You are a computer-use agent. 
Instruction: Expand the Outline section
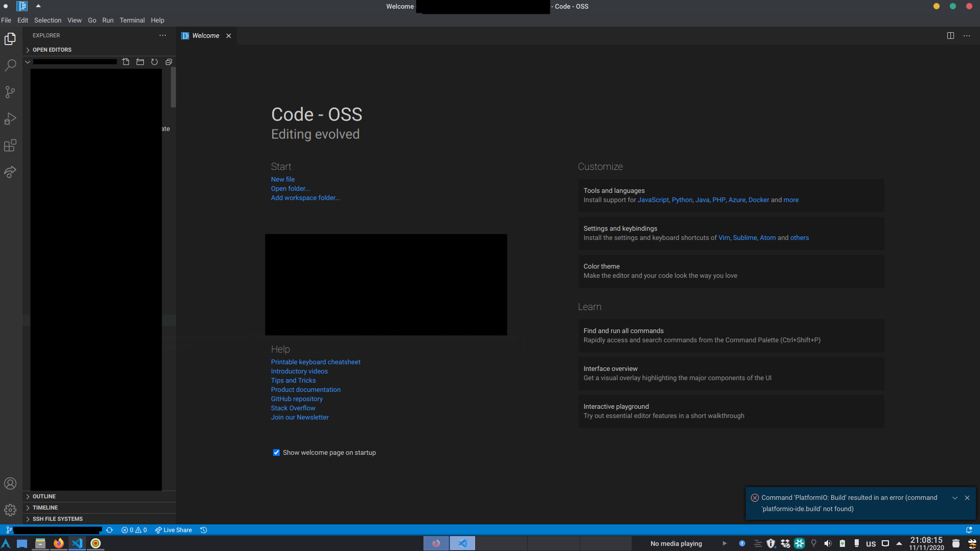coord(44,496)
